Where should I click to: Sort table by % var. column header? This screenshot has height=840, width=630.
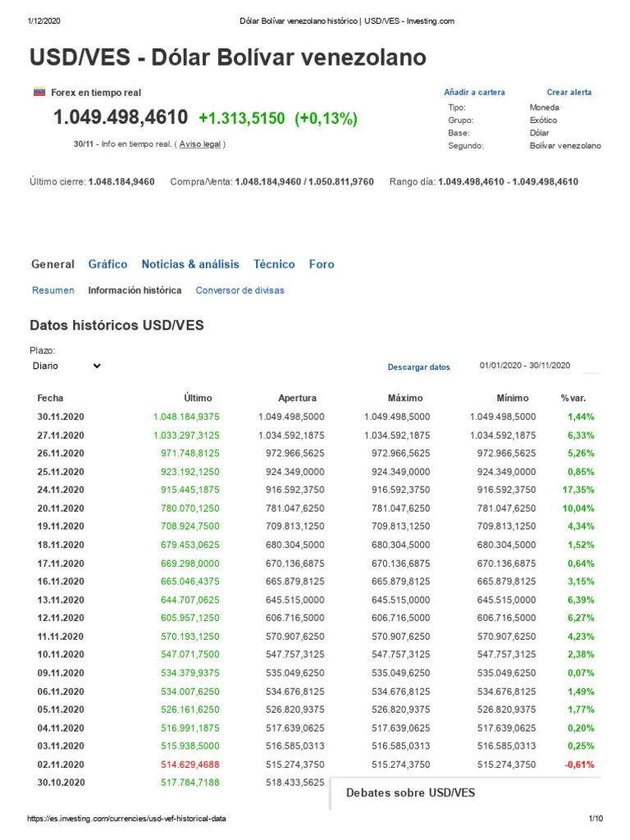pos(573,398)
